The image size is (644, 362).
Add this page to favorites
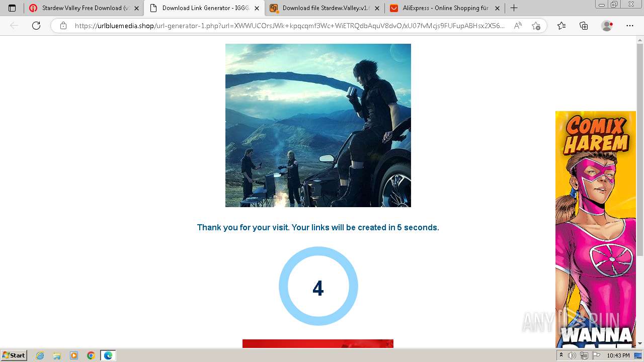click(x=536, y=26)
